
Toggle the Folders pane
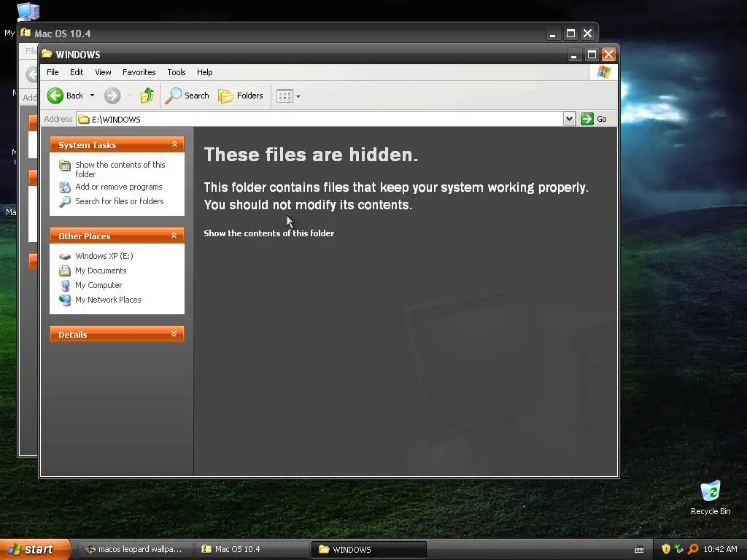tap(241, 96)
